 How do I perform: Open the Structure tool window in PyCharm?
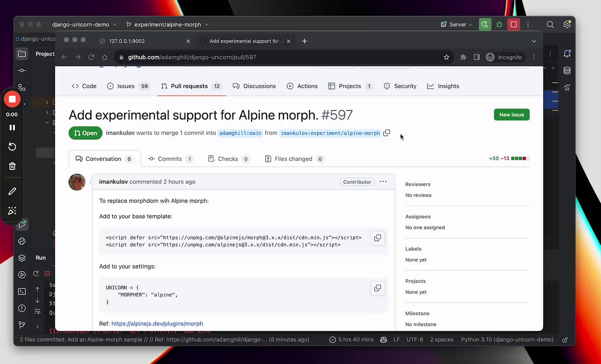[22, 87]
